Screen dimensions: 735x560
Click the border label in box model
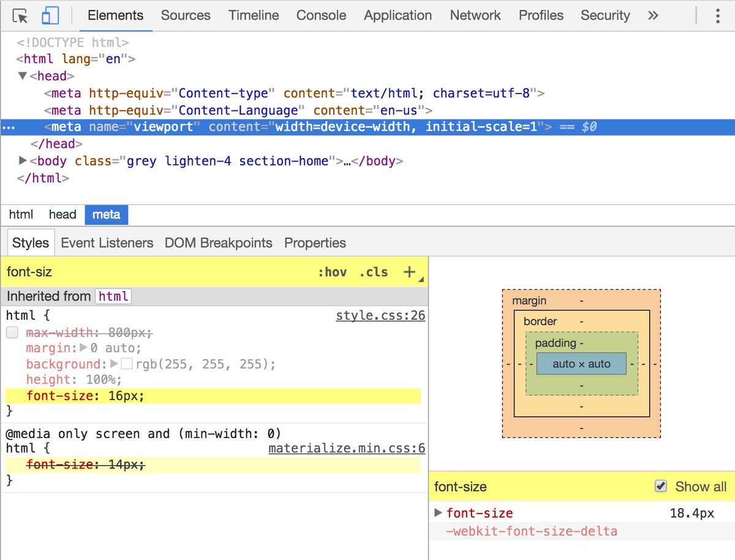tap(540, 321)
